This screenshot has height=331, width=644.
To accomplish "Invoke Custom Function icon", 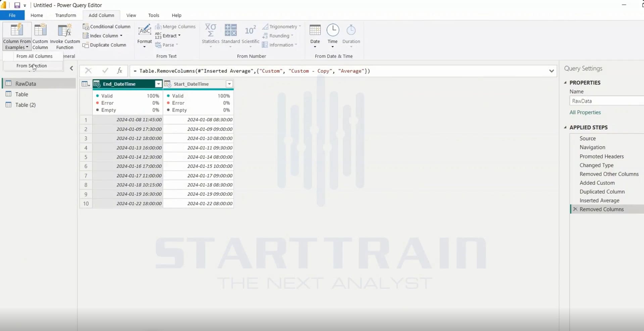I will tap(64, 31).
